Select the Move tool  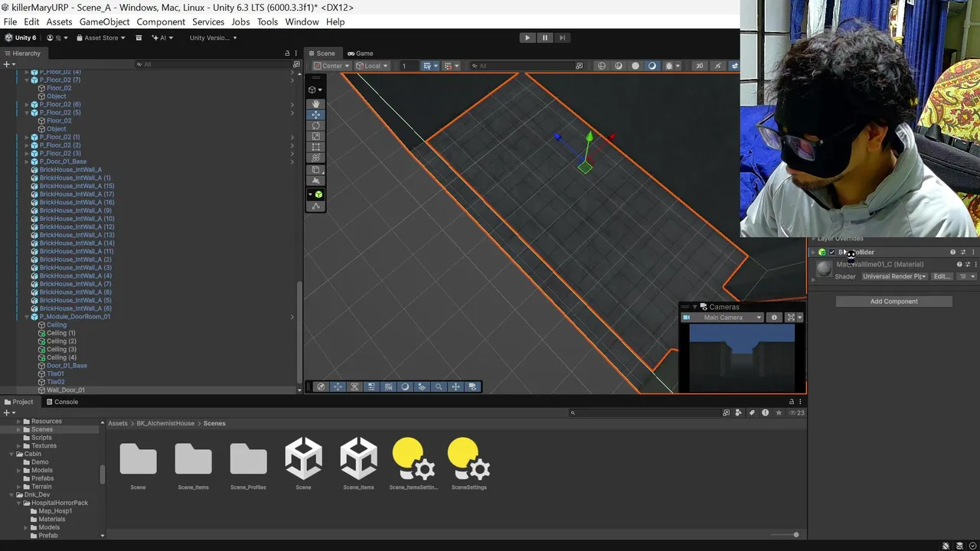[x=315, y=115]
